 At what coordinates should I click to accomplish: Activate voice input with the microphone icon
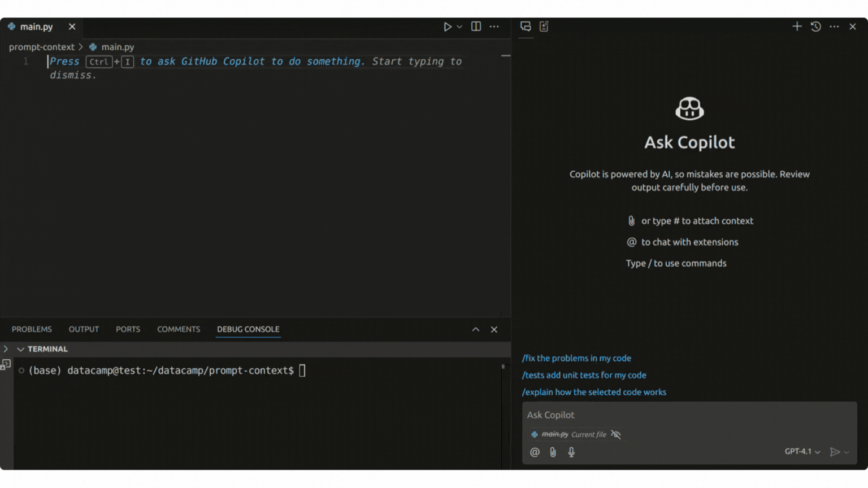click(571, 452)
